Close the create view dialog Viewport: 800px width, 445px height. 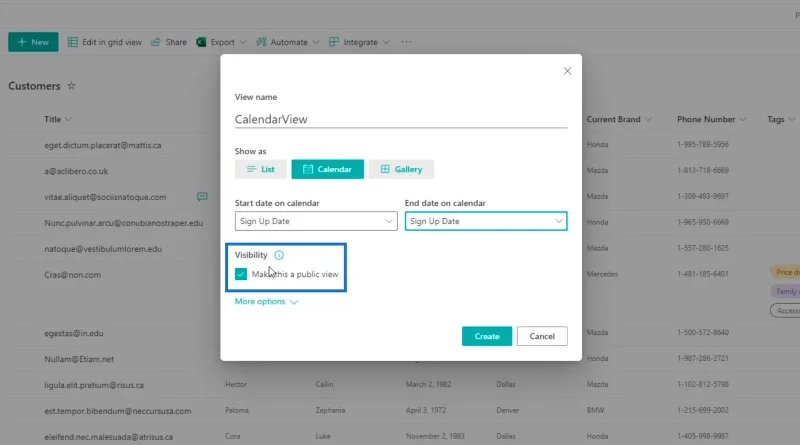(x=567, y=71)
